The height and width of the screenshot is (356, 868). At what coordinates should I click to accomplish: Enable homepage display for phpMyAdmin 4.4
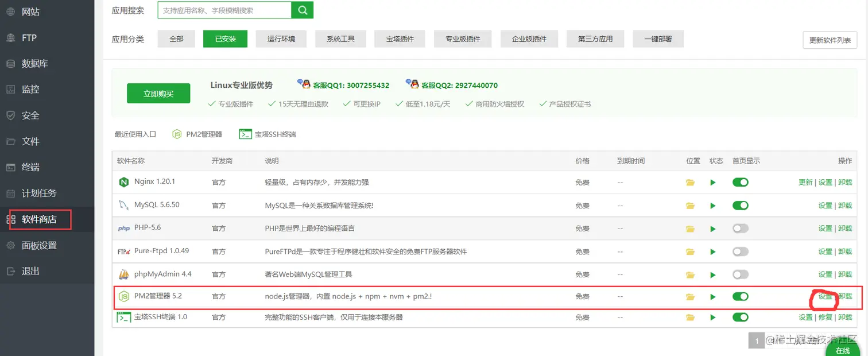(x=741, y=274)
